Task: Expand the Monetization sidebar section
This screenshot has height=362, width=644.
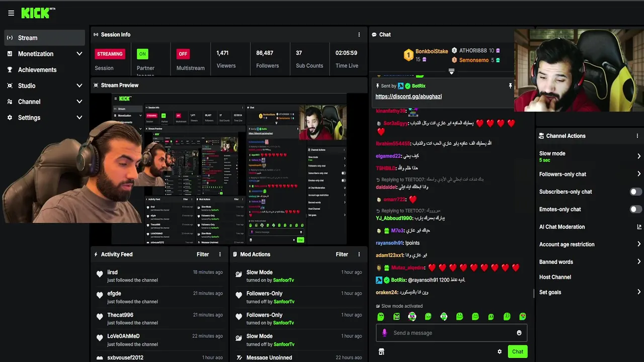Action: [79, 54]
